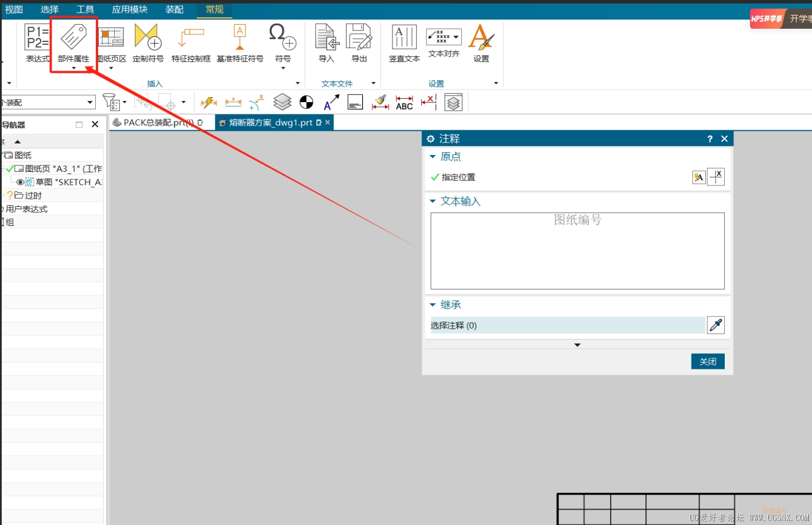This screenshot has height=525, width=812.
Task: Insert a 定制符号 custom symbol
Action: [x=148, y=43]
